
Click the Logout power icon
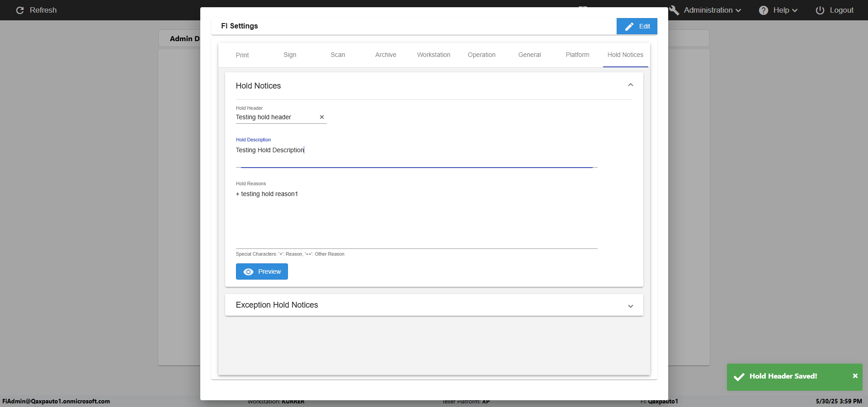click(820, 10)
